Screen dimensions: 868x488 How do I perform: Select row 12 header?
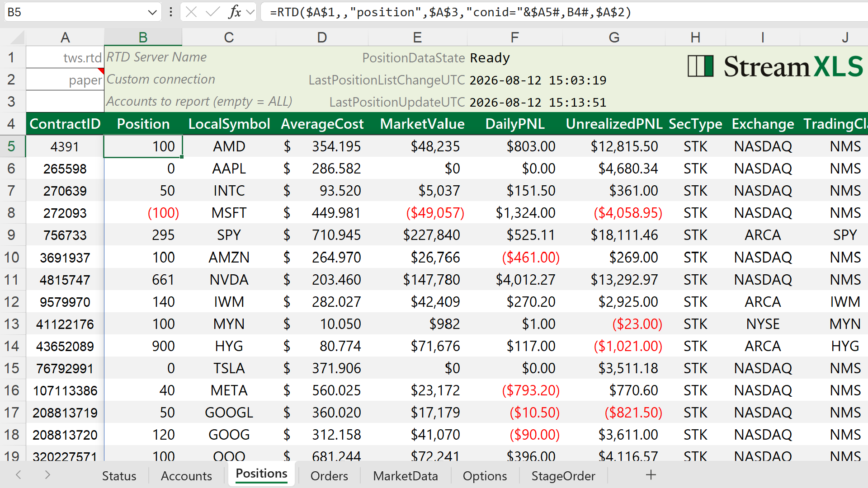pos(12,302)
